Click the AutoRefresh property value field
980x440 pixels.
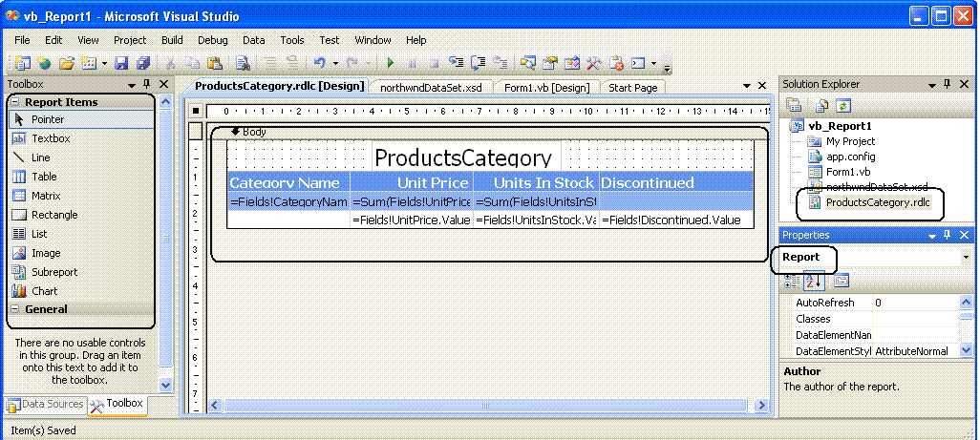coord(914,303)
